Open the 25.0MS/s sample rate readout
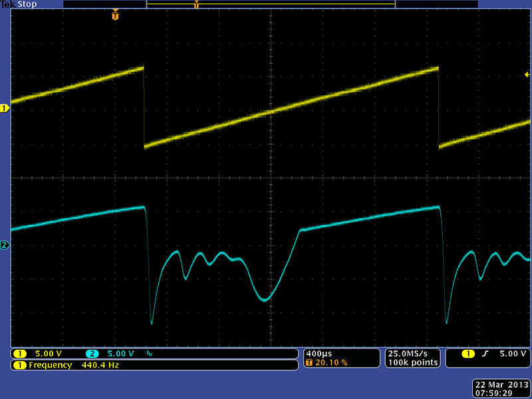 tap(413, 353)
